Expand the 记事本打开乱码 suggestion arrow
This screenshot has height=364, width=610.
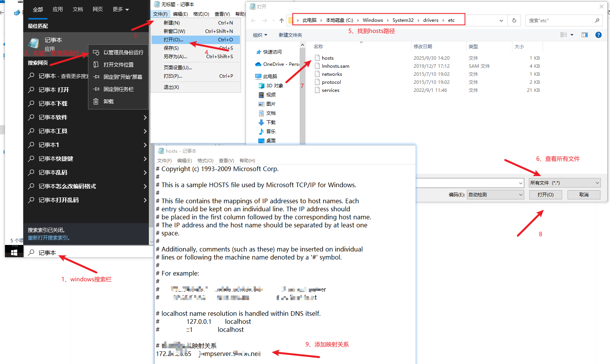(145, 200)
